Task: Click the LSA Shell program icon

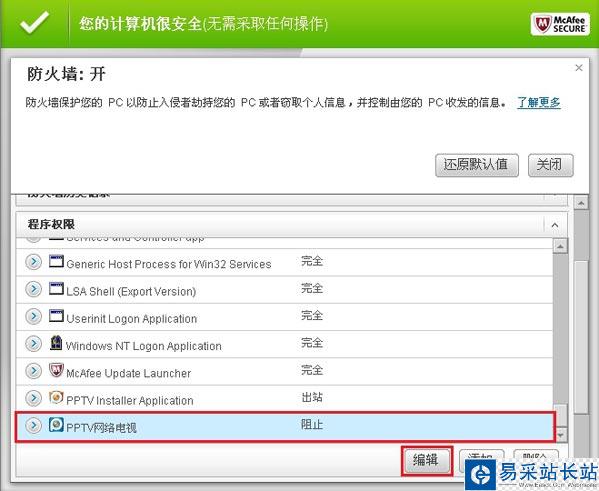Action: coord(56,288)
